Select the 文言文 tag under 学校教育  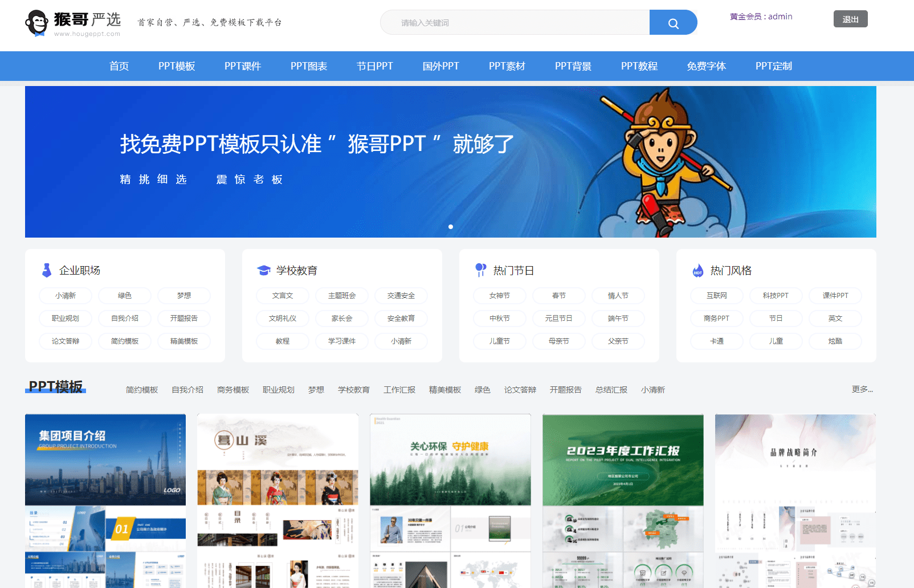[283, 296]
